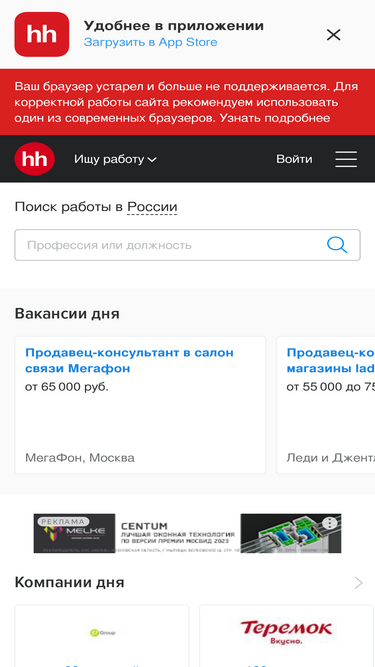Focus the Профессия или должность search field
This screenshot has height=667, width=375.
click(x=188, y=245)
